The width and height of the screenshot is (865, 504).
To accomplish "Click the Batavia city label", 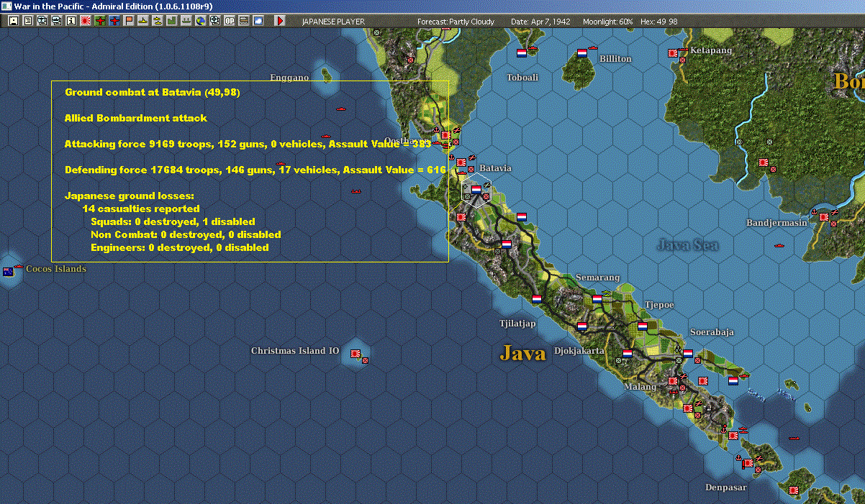I will [495, 168].
